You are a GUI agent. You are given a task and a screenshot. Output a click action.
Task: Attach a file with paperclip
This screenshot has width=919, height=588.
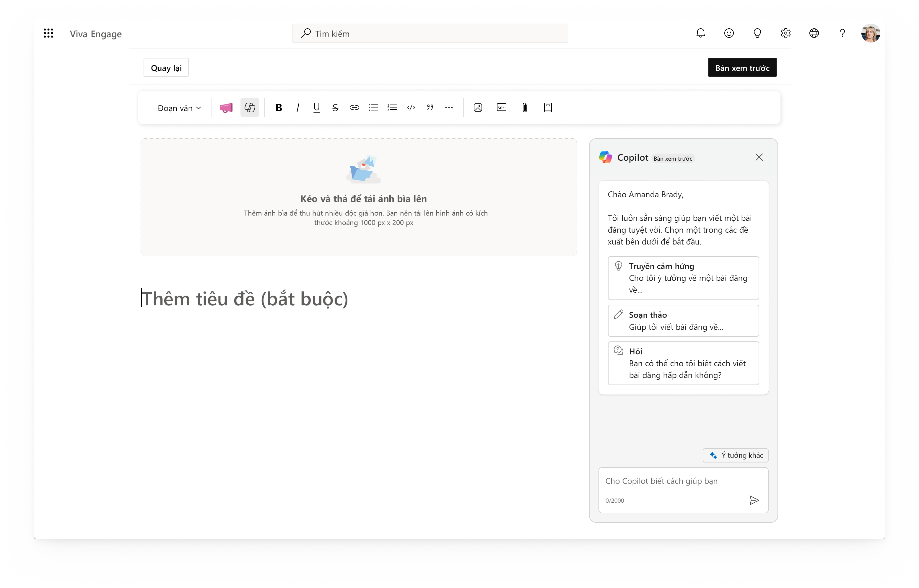point(525,108)
